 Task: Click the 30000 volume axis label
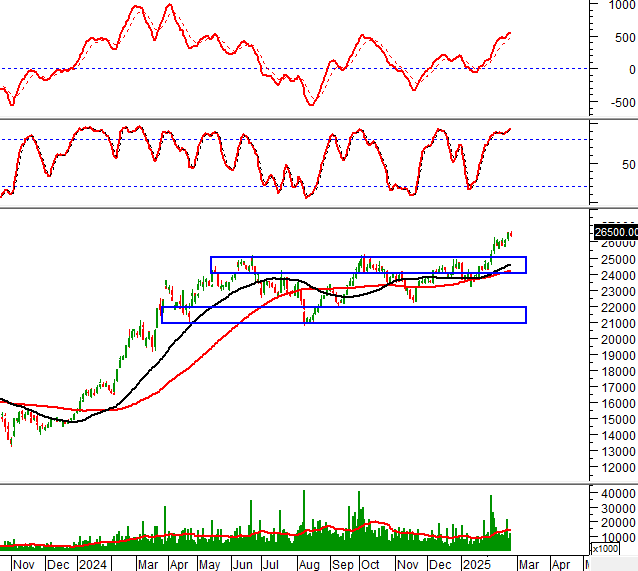click(x=618, y=509)
